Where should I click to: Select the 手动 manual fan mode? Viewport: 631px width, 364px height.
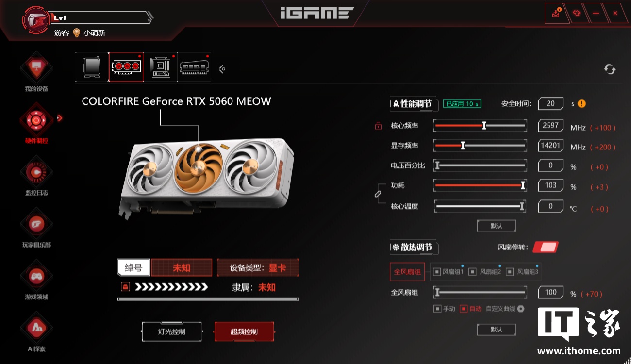coord(444,309)
